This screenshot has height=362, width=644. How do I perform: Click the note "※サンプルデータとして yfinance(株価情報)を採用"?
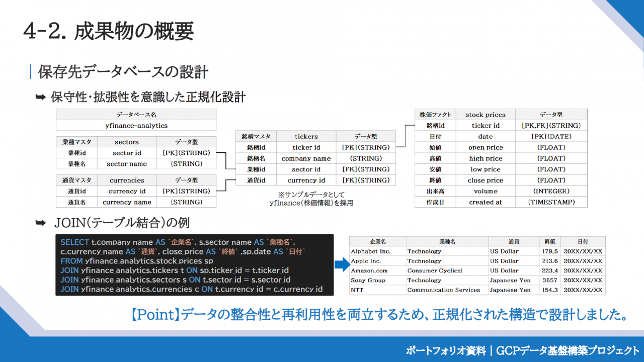[x=311, y=199]
